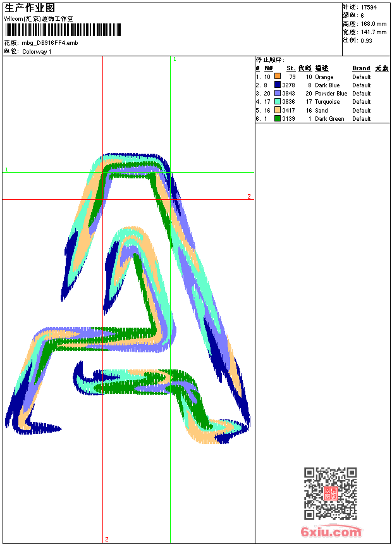The image size is (392, 544).
Task: Click the Turquoise color swatch
Action: coord(278,101)
